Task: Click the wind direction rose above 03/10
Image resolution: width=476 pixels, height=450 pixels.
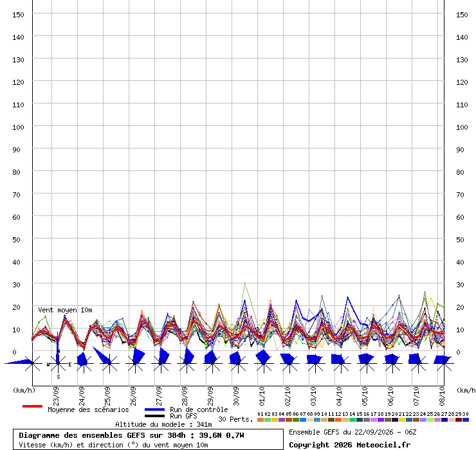Action: 315,363
